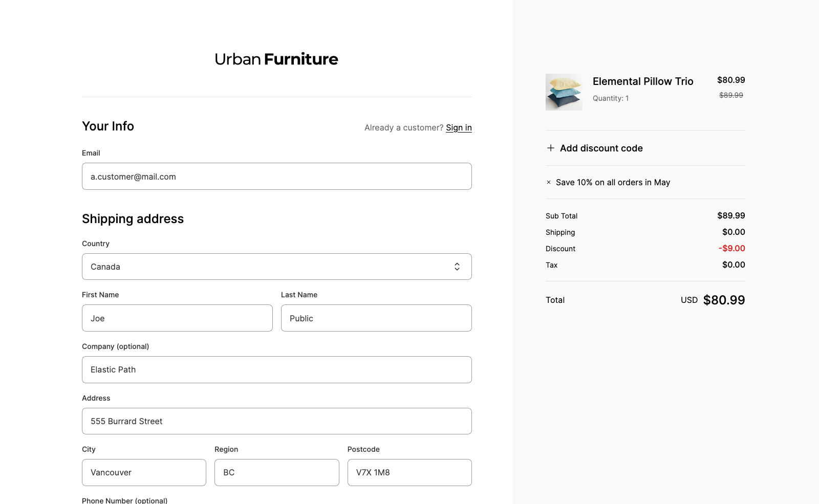This screenshot has width=819, height=504.
Task: Click the Save 10% on all orders text
Action: (x=613, y=183)
